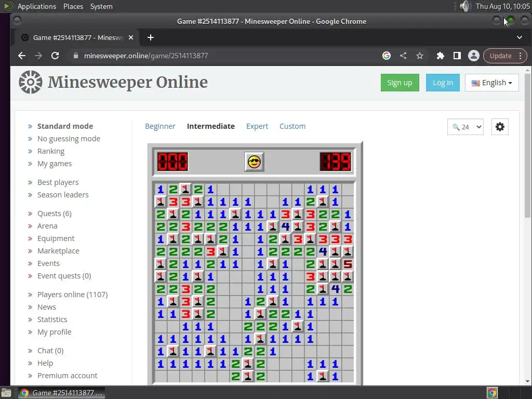This screenshot has height=399, width=532.
Task: Expand the Chrome tab search chevron
Action: tap(520, 37)
